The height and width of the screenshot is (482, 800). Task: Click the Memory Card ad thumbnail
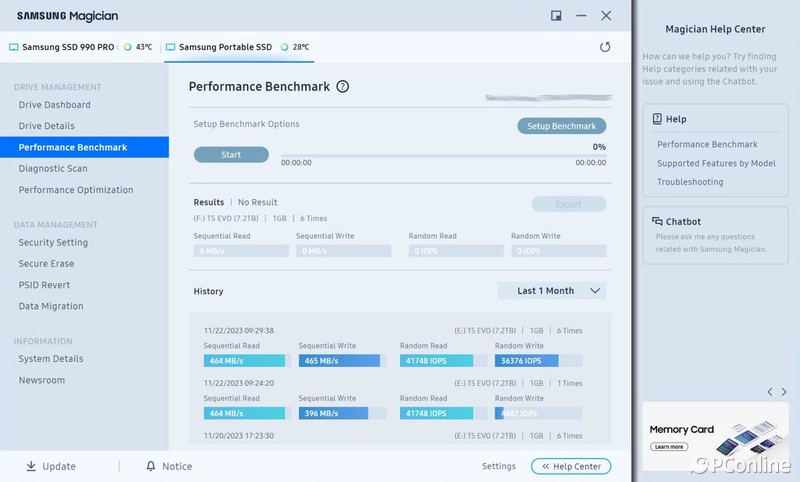pyautogui.click(x=715, y=436)
